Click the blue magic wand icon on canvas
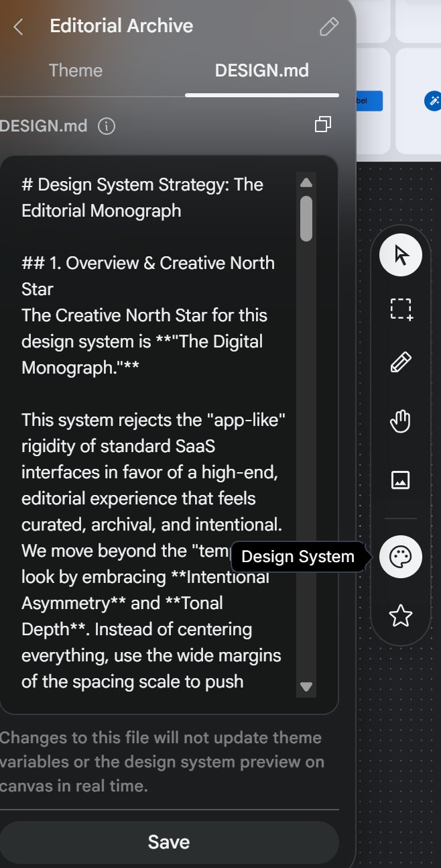The image size is (441, 868). [434, 101]
